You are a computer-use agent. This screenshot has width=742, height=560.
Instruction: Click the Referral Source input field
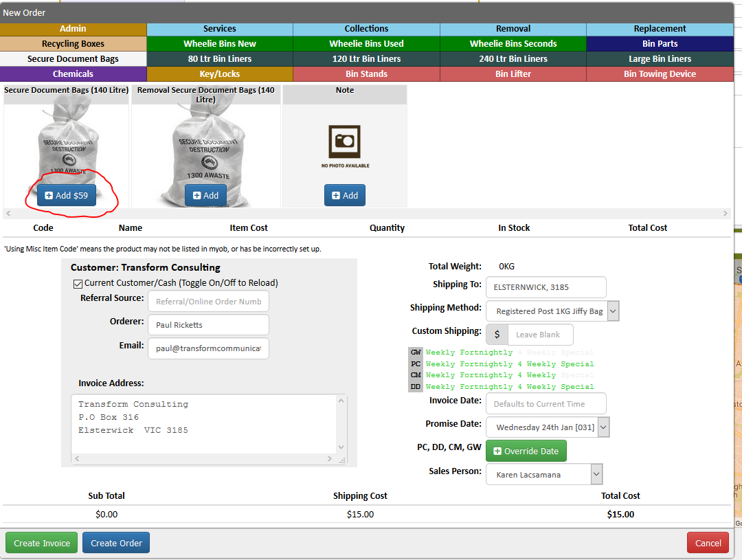point(208,302)
